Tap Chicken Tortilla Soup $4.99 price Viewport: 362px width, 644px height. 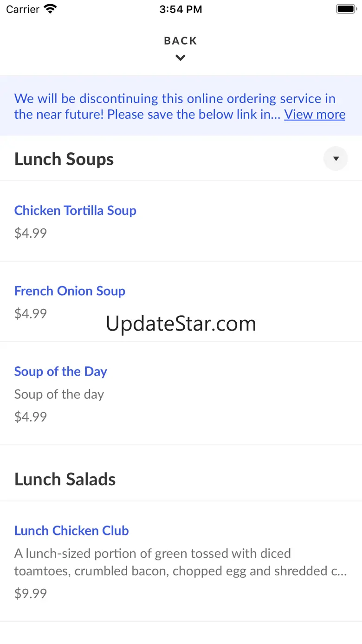(x=31, y=233)
